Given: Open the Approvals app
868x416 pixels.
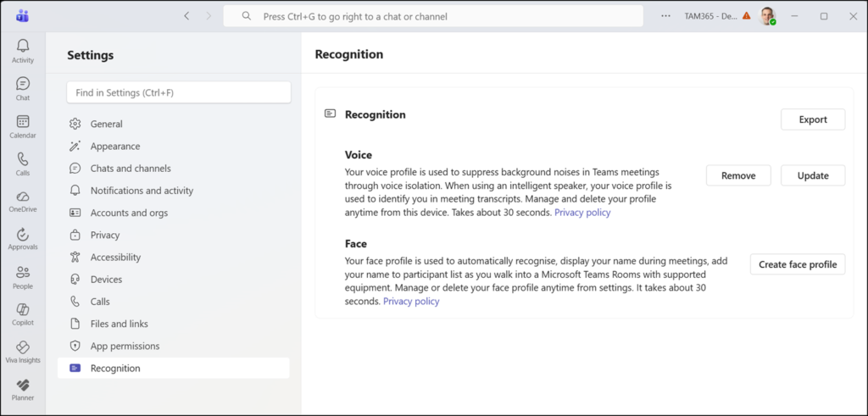Looking at the screenshot, I should (x=23, y=239).
